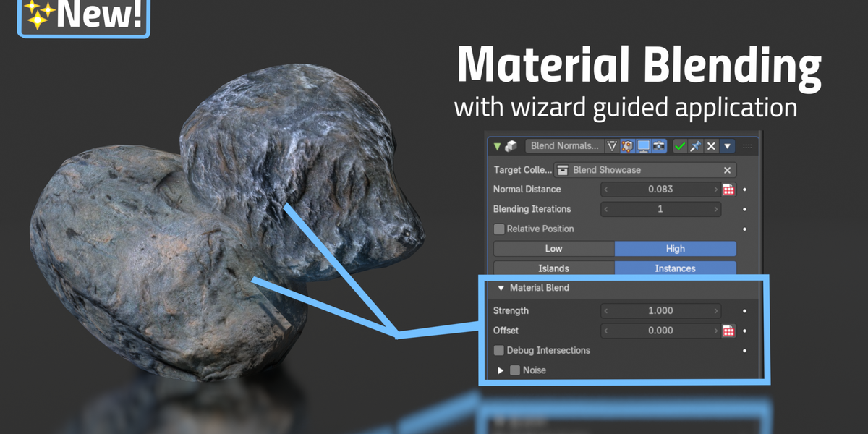Remove the Blend Normals modifier
This screenshot has height=434, width=868.
[x=712, y=146]
